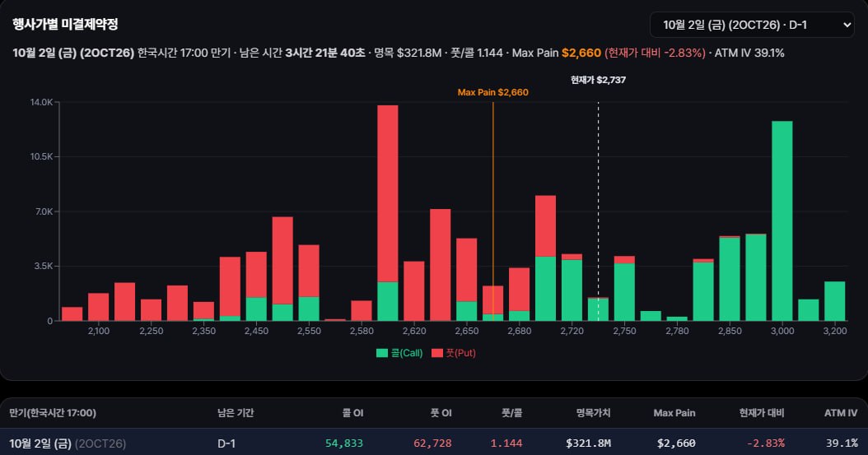Sort by 명목가치 column header
The height and width of the screenshot is (455, 868).
tap(593, 413)
